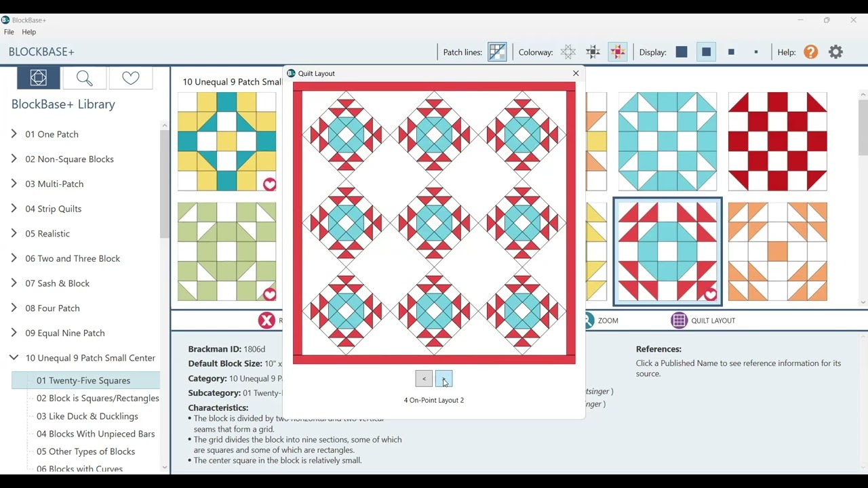This screenshot has width=868, height=488.
Task: Expand the 02 Non-Square Blocks category
Action: [x=14, y=159]
